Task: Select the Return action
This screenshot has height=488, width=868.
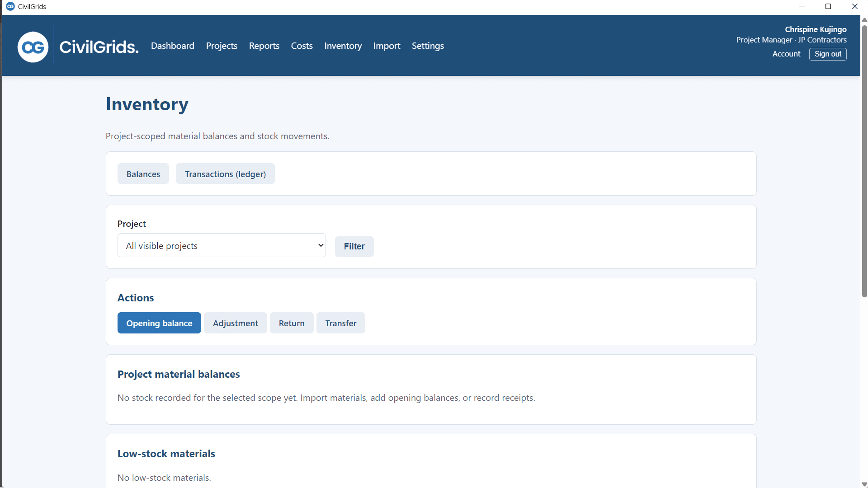Action: 292,323
